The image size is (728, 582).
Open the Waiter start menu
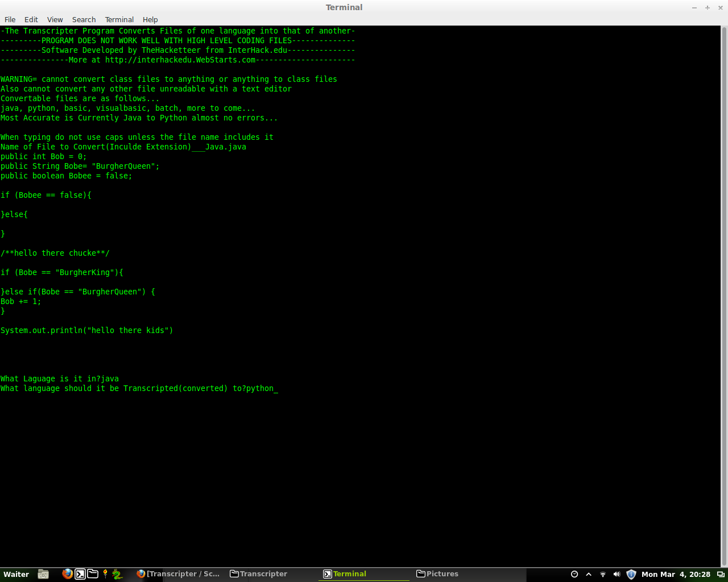(x=16, y=574)
